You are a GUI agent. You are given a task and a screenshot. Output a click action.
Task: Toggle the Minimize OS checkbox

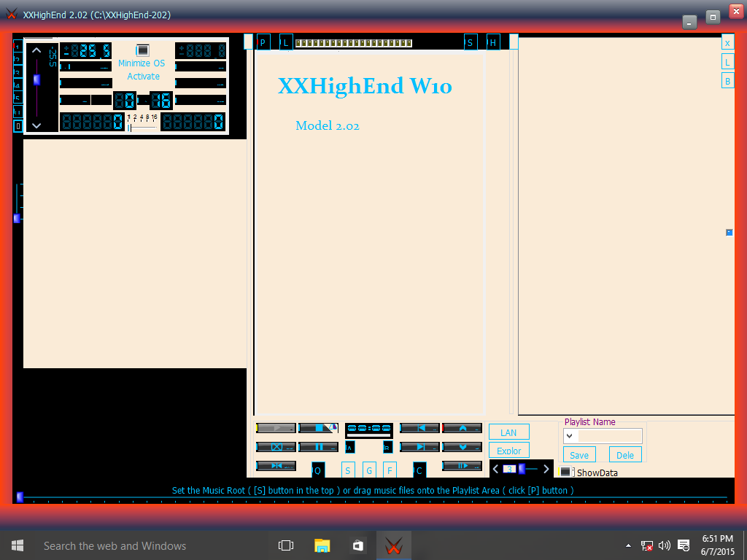point(142,50)
